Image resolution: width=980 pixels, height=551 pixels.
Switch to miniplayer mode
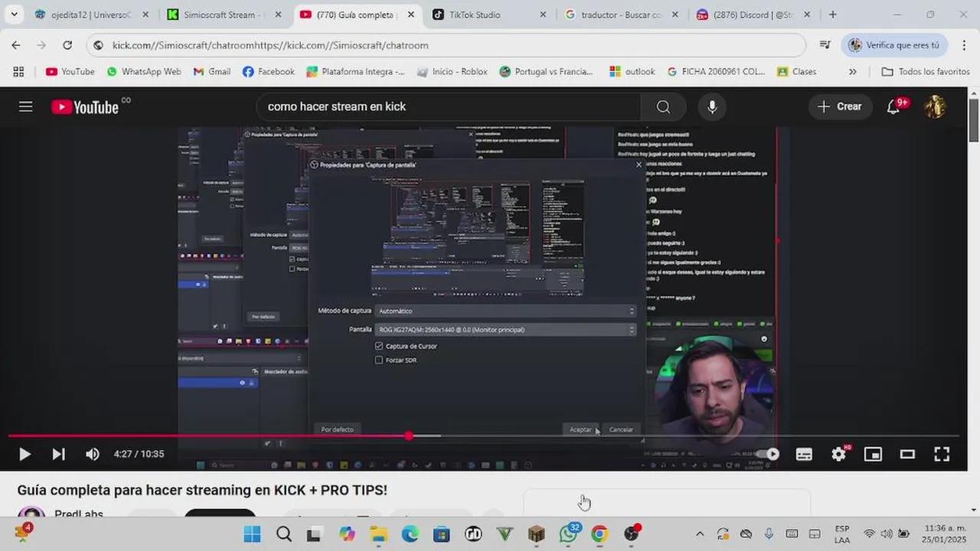873,454
